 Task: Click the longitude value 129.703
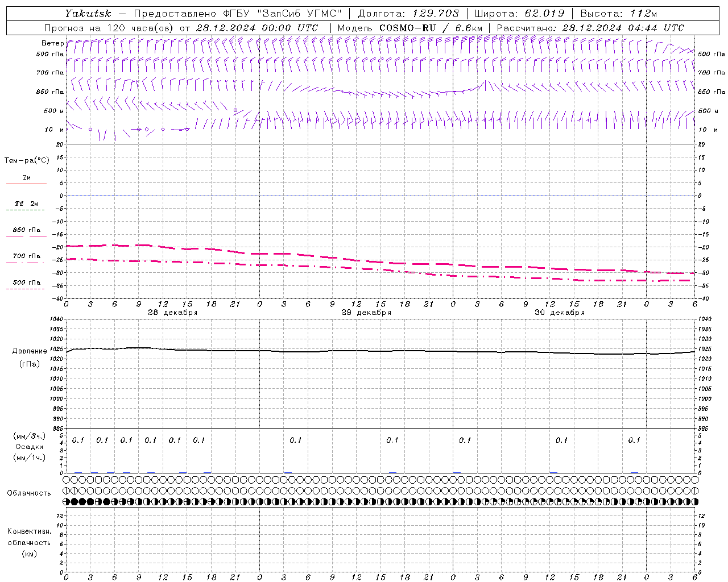coord(436,14)
